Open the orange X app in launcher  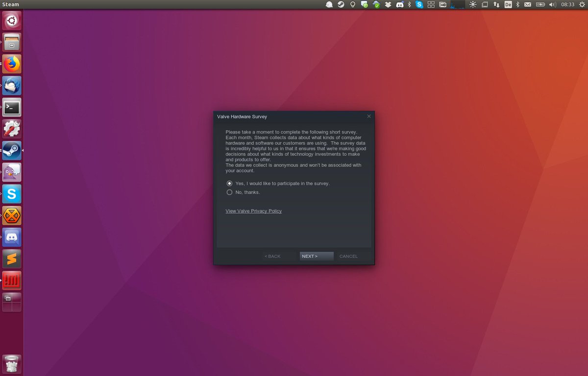coord(12,215)
